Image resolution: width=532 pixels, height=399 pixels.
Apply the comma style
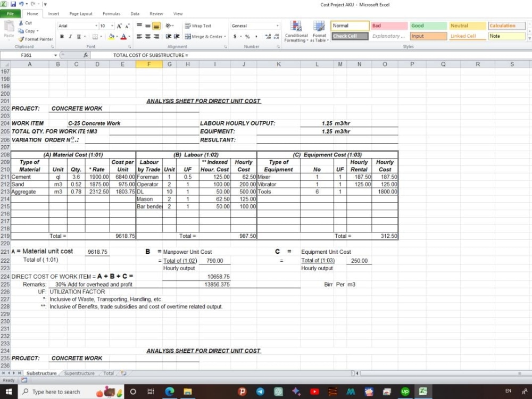coord(256,36)
